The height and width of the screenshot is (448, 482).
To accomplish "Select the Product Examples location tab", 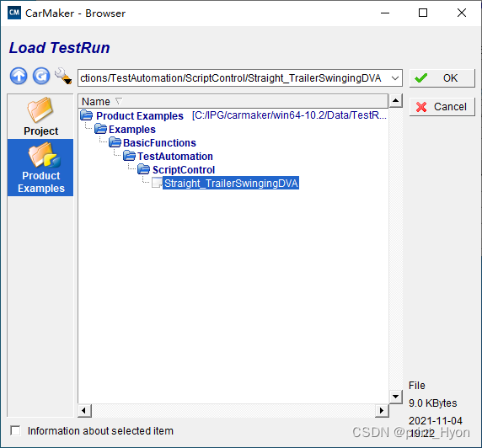I will [x=40, y=168].
